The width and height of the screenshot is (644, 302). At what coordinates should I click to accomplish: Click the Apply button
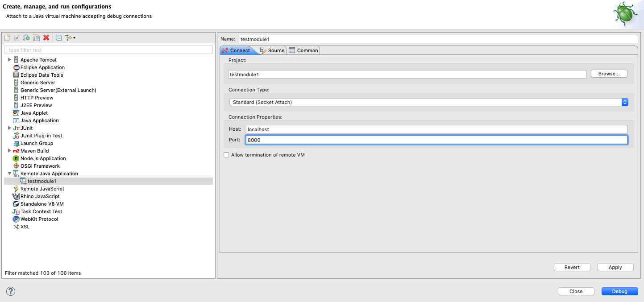(615, 267)
